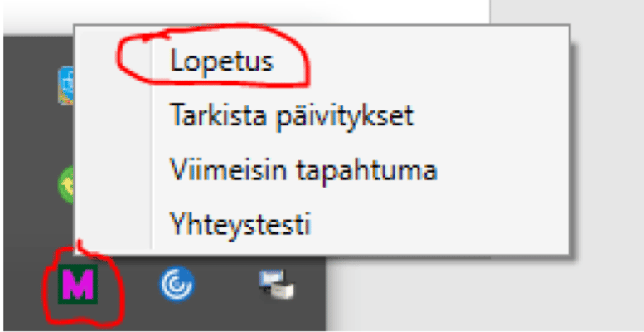The width and height of the screenshot is (644, 332).
Task: Open Viimeisin tapahtuma menu entry
Action: 303,170
